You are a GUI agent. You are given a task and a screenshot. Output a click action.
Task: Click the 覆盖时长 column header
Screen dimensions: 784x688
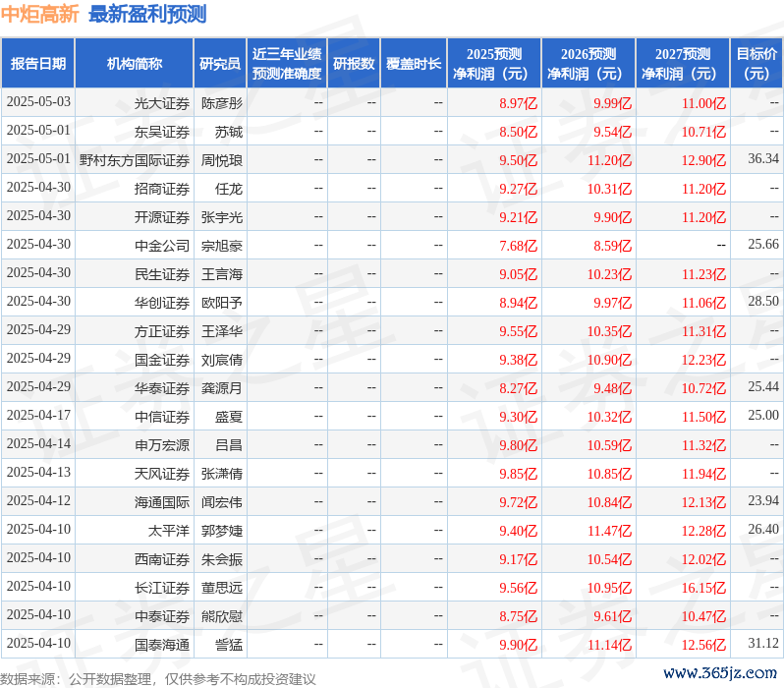coord(414,63)
